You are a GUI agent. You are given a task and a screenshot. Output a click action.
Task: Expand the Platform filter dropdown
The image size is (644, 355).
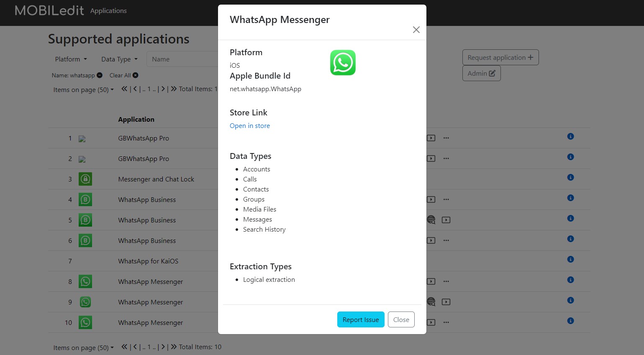pos(71,59)
